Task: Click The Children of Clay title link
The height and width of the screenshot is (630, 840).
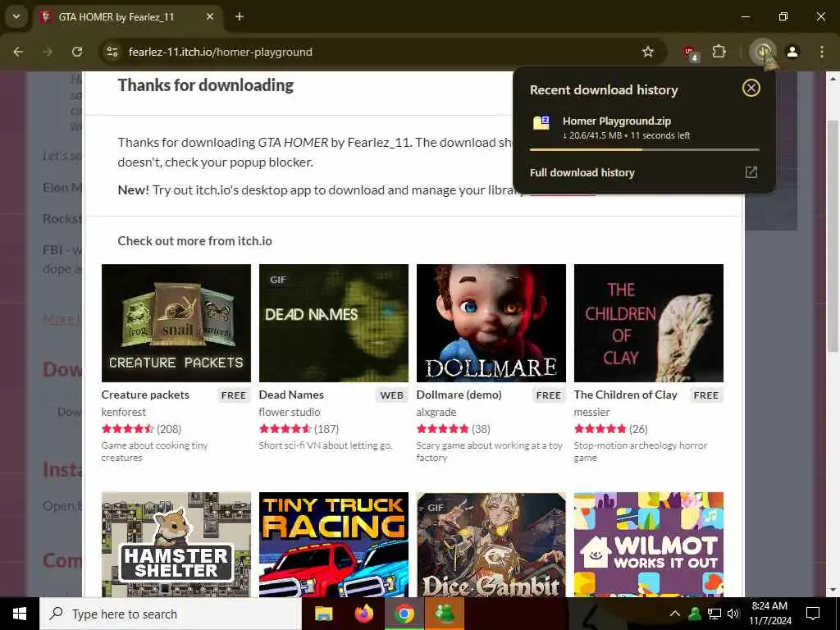Action: coord(626,395)
